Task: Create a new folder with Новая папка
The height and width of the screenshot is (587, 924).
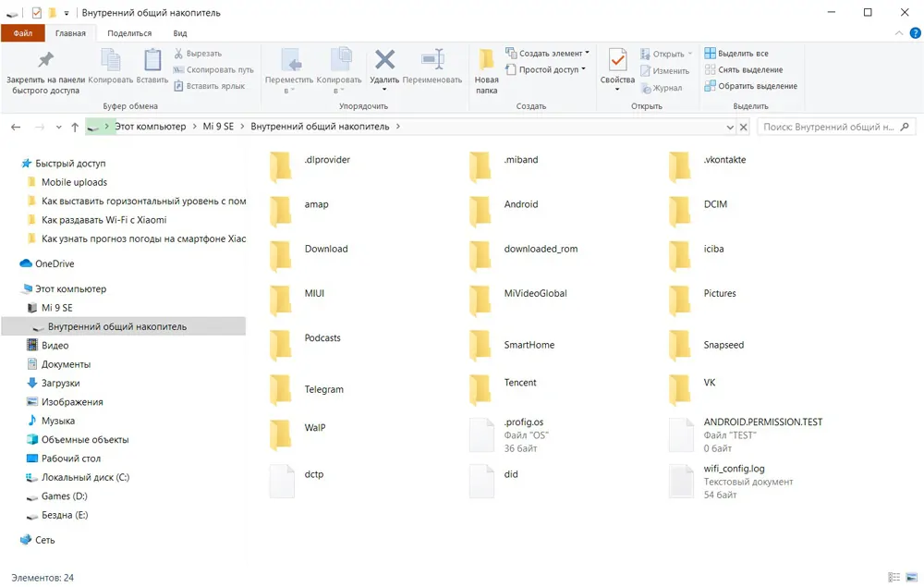Action: point(486,71)
